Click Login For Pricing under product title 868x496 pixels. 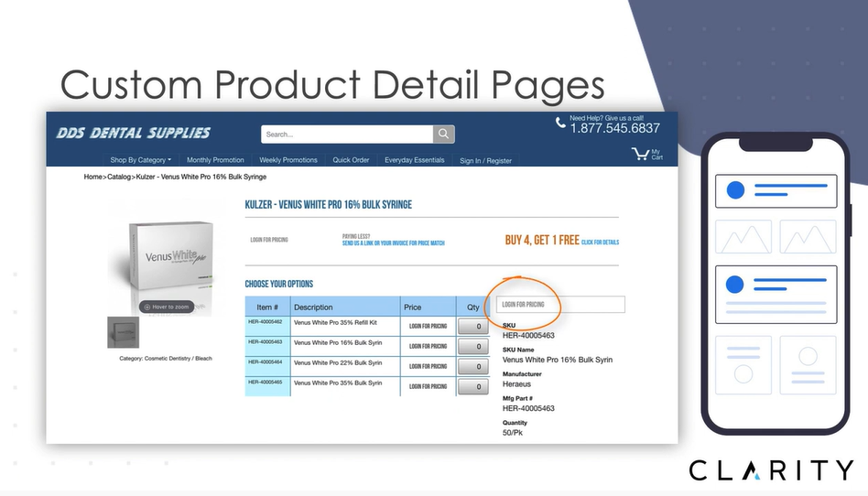pyautogui.click(x=269, y=240)
